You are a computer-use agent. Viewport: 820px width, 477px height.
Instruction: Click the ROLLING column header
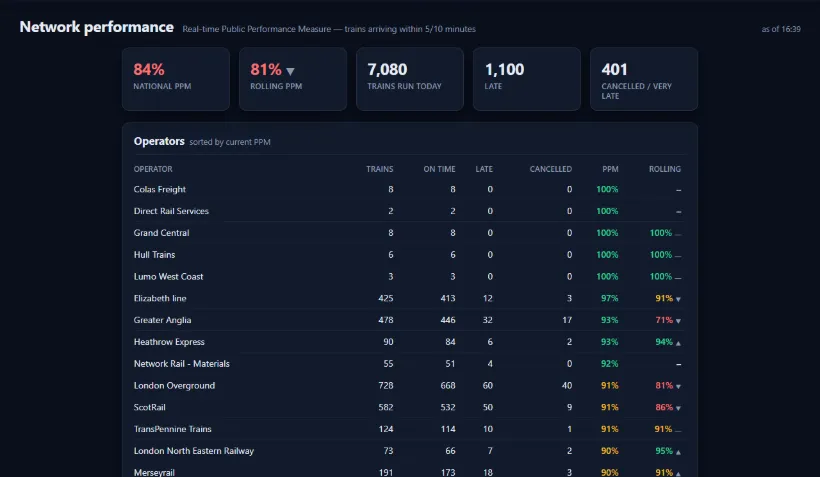(665, 169)
